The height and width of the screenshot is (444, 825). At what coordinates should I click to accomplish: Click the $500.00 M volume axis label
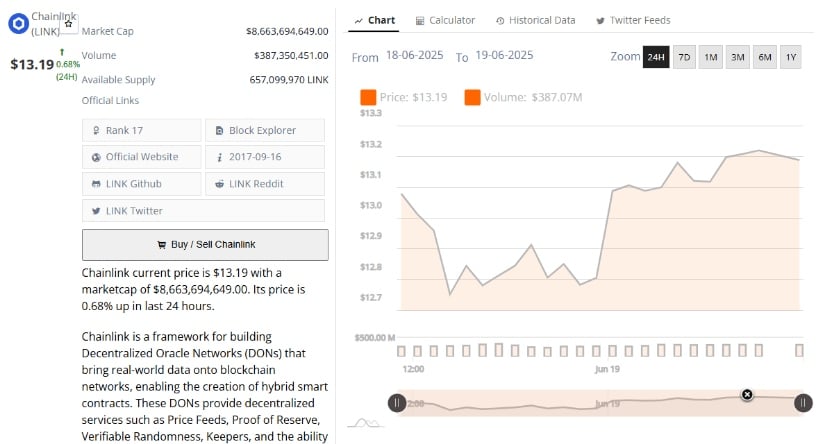375,338
